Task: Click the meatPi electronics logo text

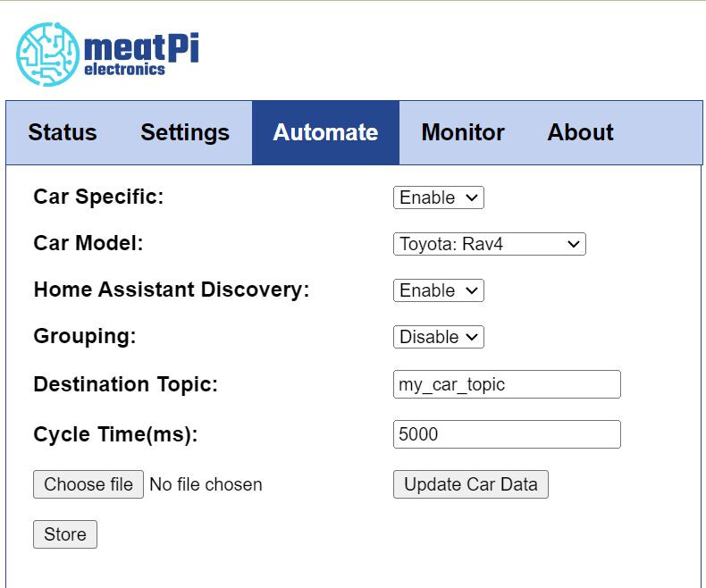Action: 140,54
